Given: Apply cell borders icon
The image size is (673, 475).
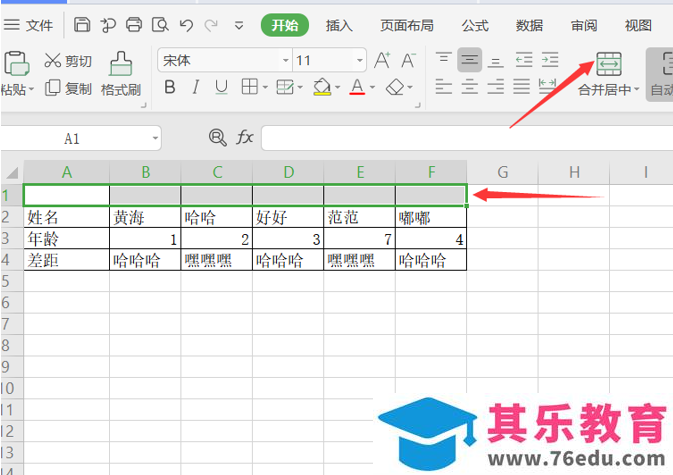Looking at the screenshot, I should (249, 87).
